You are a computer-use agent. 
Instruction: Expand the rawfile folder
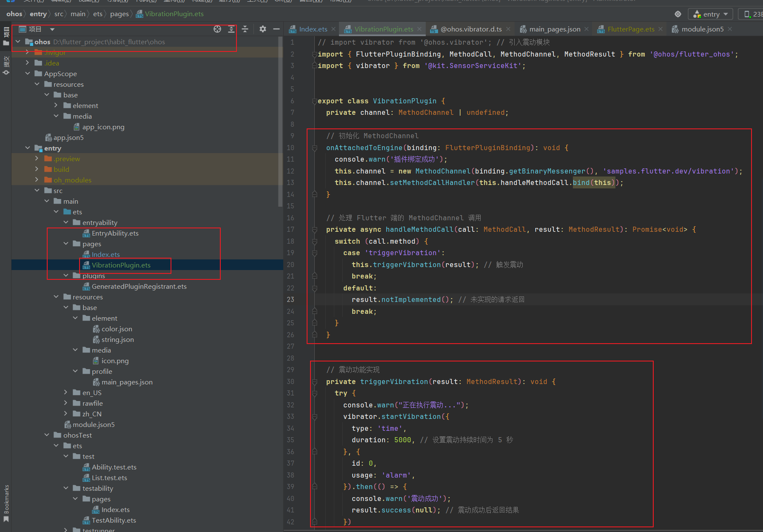(66, 403)
